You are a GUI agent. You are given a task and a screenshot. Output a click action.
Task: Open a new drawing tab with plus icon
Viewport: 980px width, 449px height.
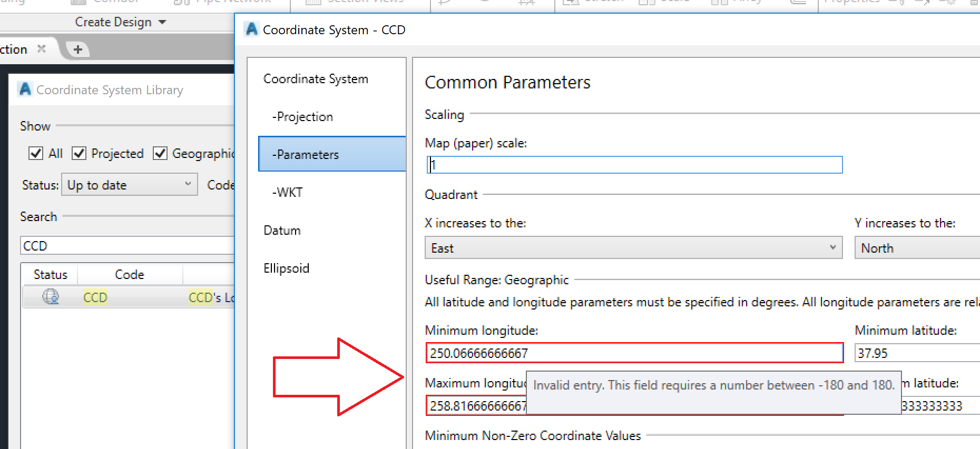click(78, 49)
